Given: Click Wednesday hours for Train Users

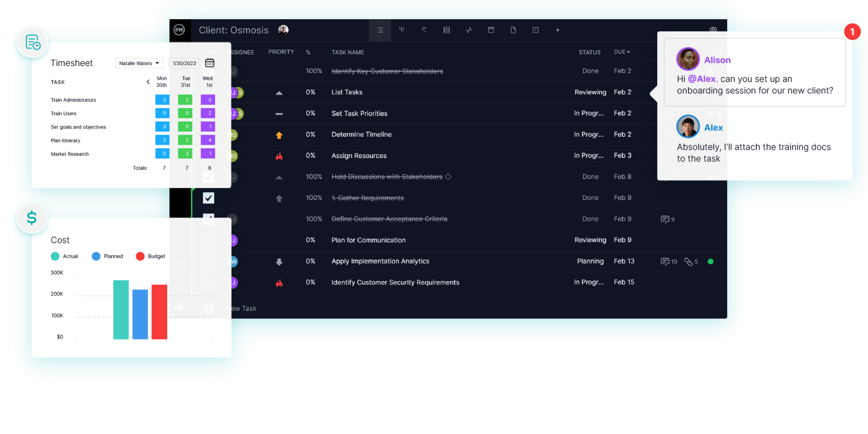Looking at the screenshot, I should [x=208, y=113].
